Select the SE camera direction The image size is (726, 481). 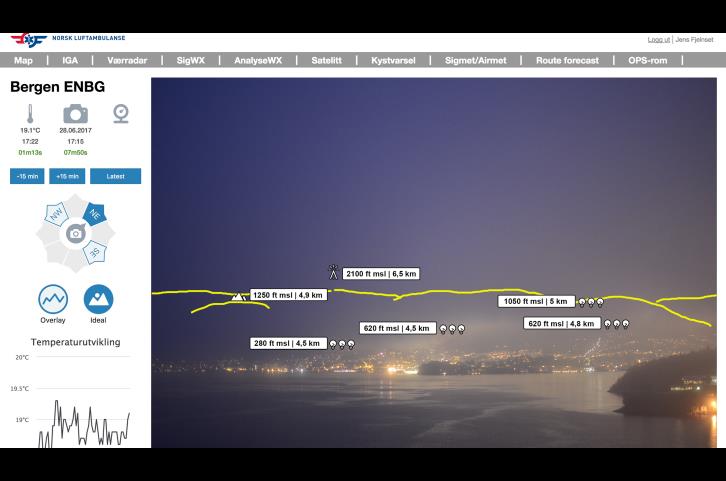tap(94, 252)
